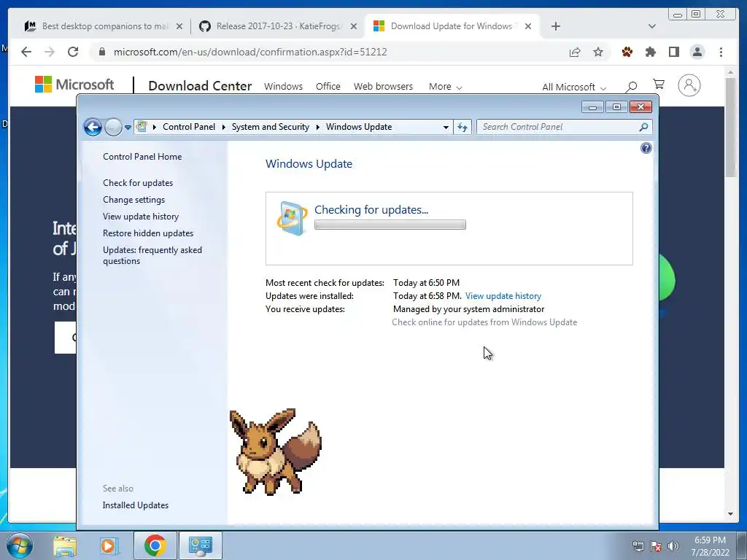
Task: Click Restore hidden updates link
Action: 147,233
